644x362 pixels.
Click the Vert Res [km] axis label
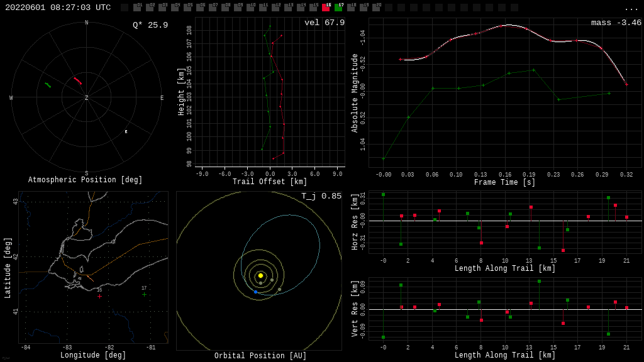(x=355, y=309)
